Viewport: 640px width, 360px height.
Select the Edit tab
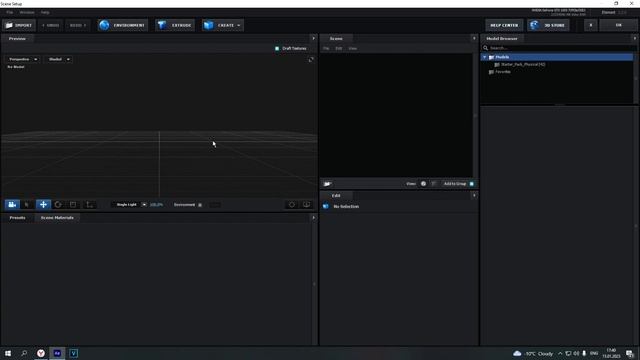pos(336,196)
